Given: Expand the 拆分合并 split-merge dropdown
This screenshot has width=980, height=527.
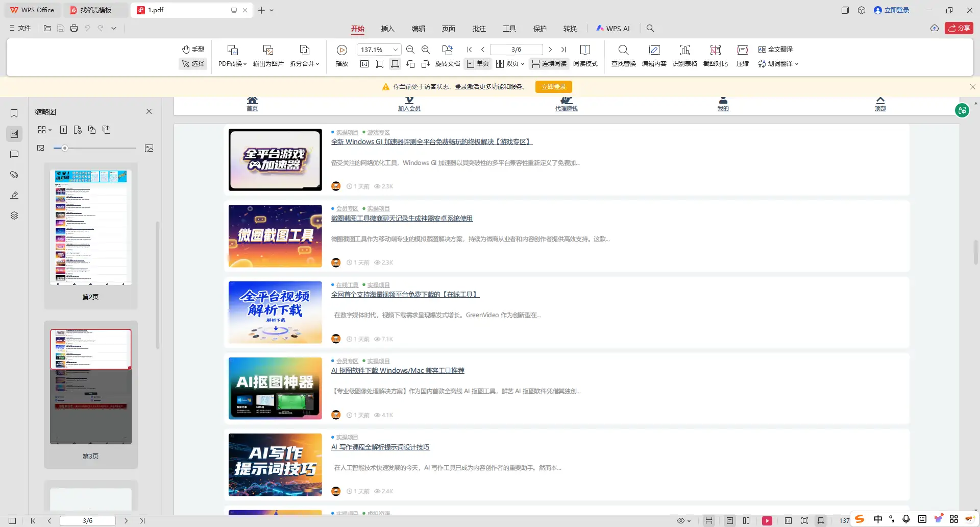Looking at the screenshot, I should coord(304,55).
